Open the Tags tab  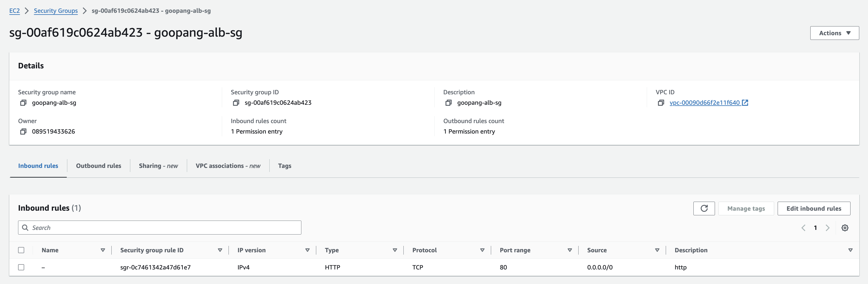coord(285,166)
